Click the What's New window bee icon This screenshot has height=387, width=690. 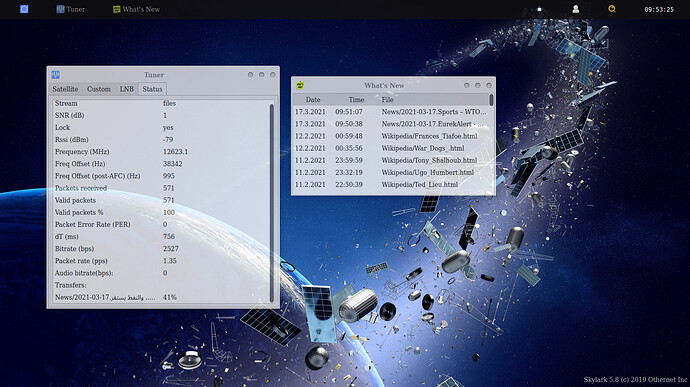(x=300, y=85)
